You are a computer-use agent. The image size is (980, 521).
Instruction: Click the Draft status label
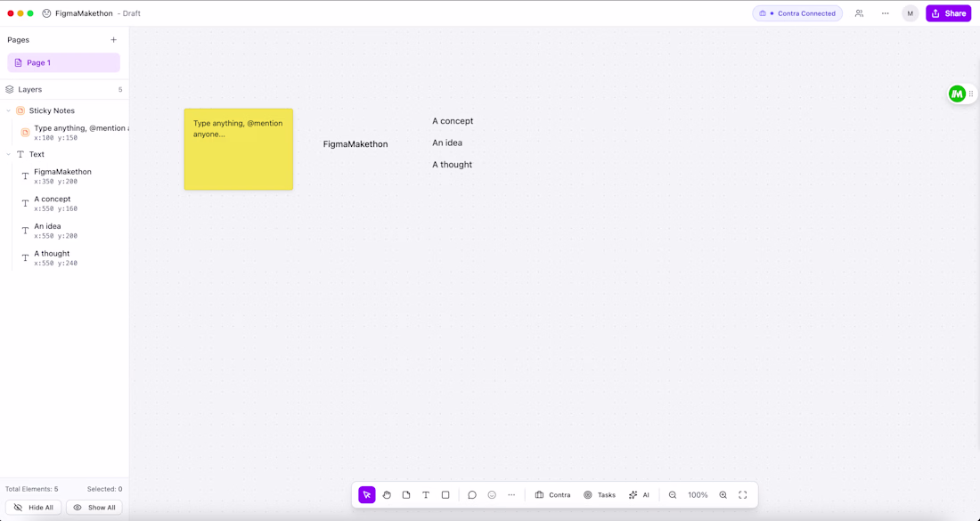click(129, 13)
